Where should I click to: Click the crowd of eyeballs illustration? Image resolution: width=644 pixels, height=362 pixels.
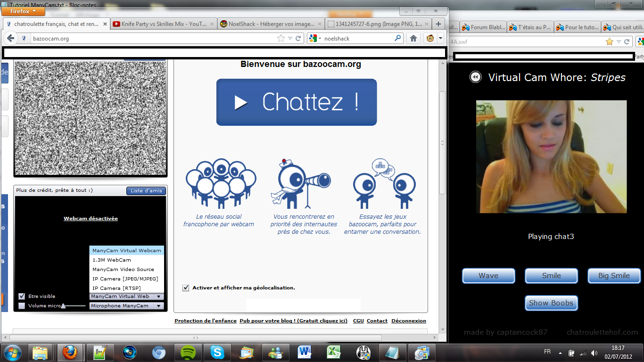[221, 183]
